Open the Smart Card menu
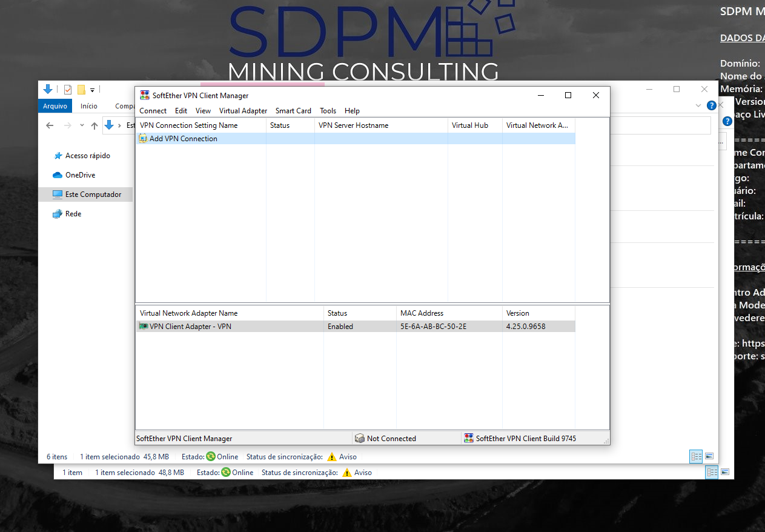This screenshot has height=532, width=765. pyautogui.click(x=293, y=111)
